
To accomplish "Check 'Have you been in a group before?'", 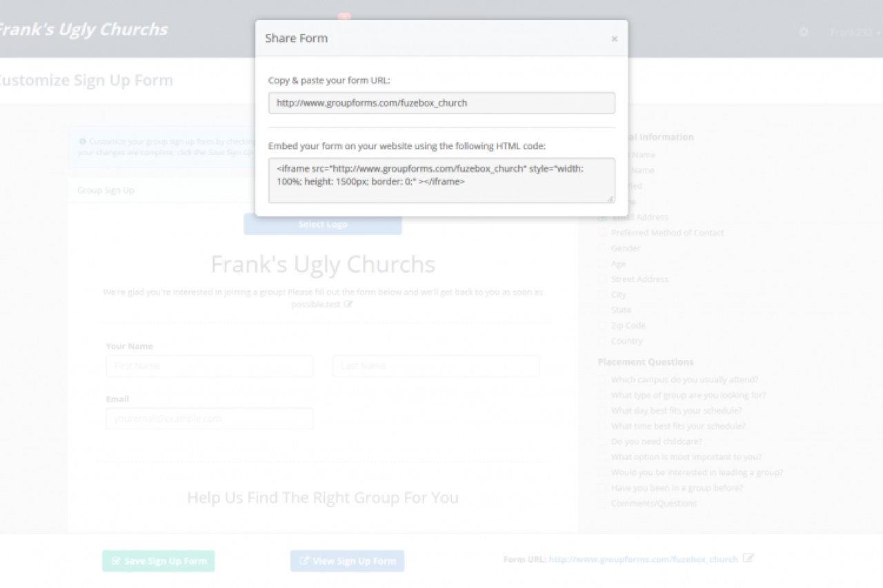I will click(602, 488).
